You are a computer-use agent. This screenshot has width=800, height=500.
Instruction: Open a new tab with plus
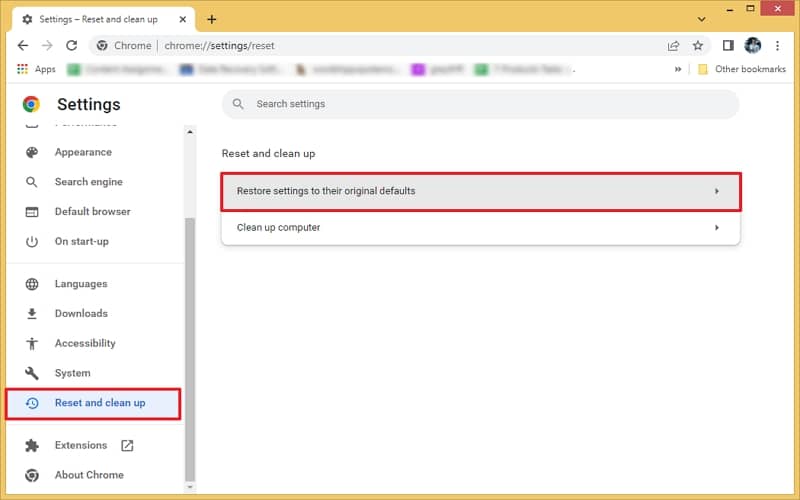(x=212, y=19)
